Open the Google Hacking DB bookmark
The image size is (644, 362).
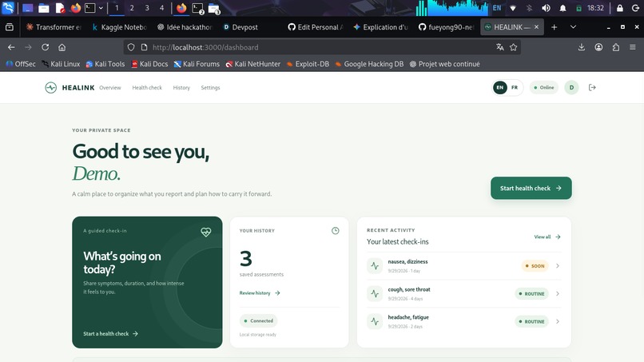point(369,64)
